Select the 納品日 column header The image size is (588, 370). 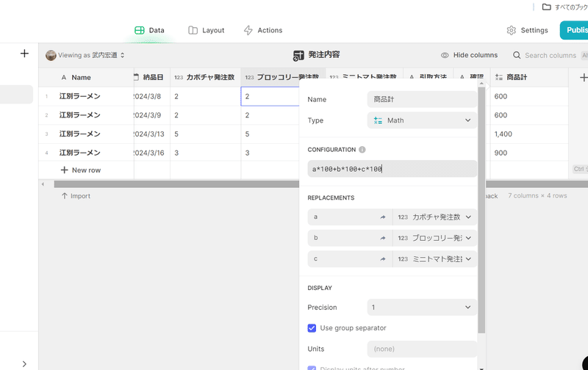point(152,78)
